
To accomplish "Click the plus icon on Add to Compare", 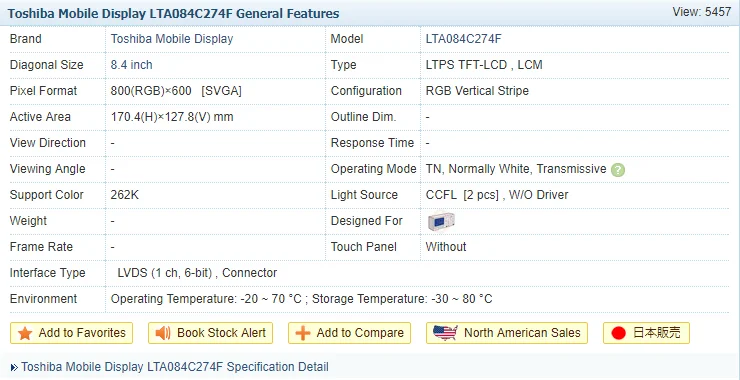I will pos(303,333).
